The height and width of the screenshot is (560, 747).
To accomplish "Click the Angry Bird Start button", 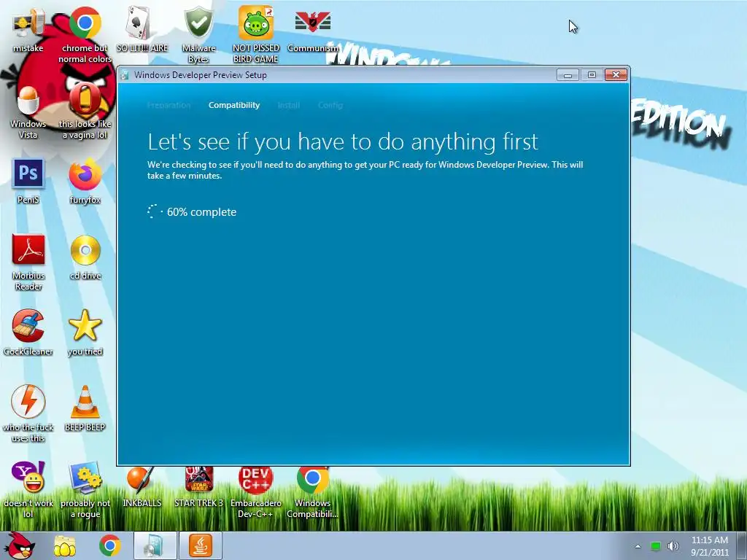I will pyautogui.click(x=21, y=545).
